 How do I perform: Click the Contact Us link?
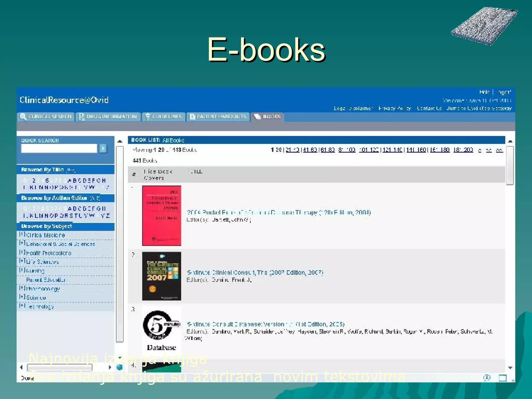coord(429,108)
